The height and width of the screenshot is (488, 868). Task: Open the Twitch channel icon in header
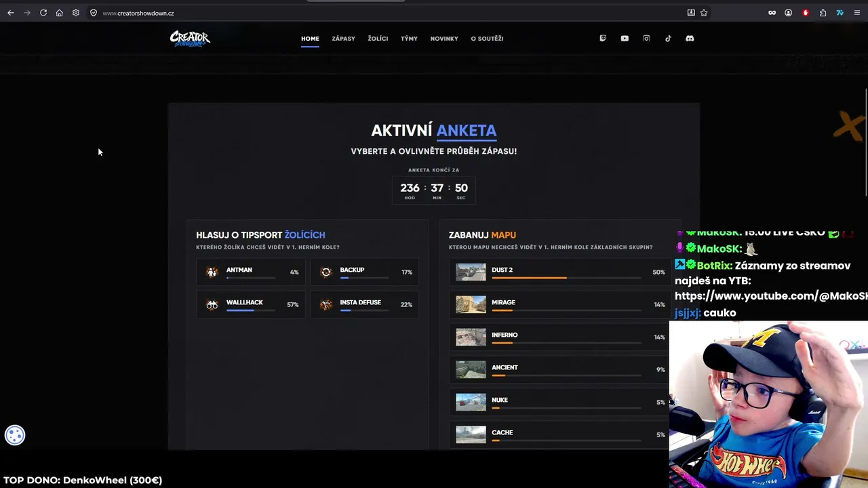603,39
